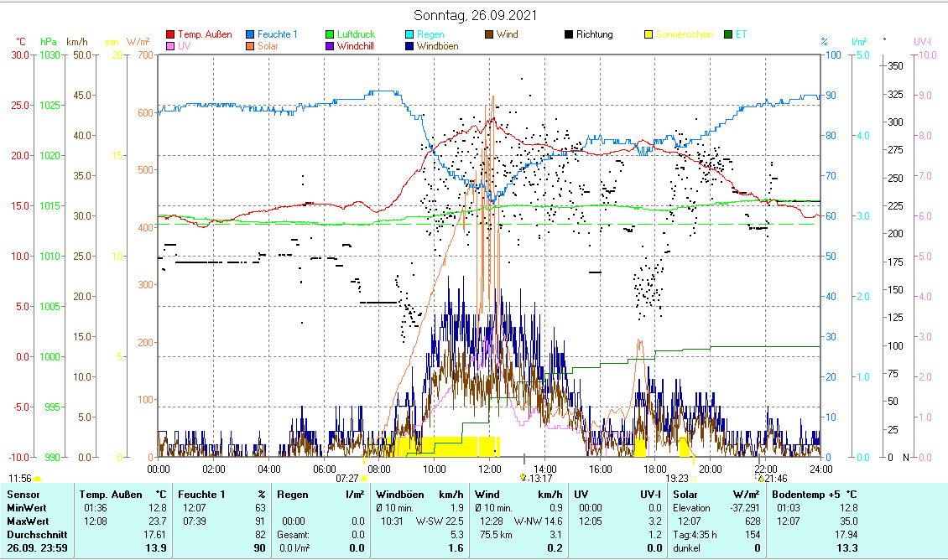
Task: Click the orange Solar legend square
Action: pyautogui.click(x=251, y=46)
